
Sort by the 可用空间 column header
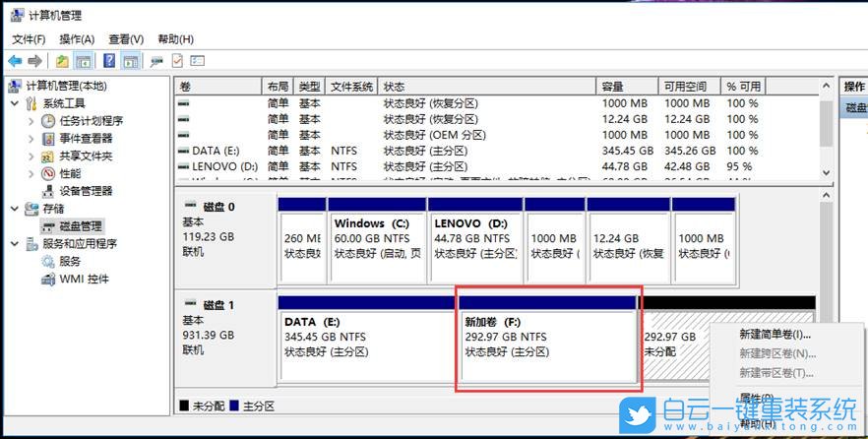click(x=690, y=87)
